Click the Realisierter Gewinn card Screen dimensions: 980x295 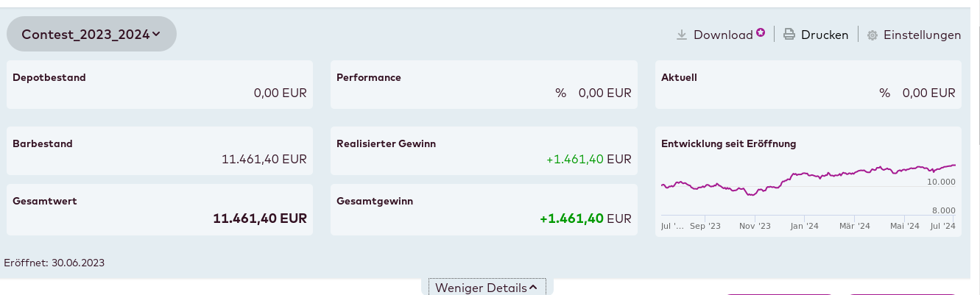coord(484,151)
